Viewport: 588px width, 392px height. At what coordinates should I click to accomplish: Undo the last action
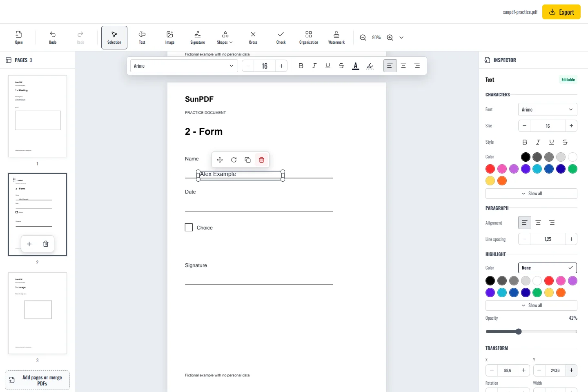point(53,38)
